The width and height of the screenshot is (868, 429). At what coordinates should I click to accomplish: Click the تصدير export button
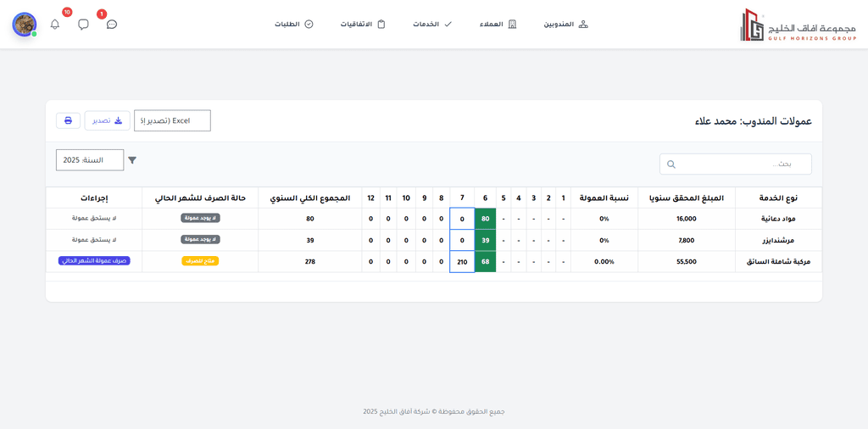108,120
